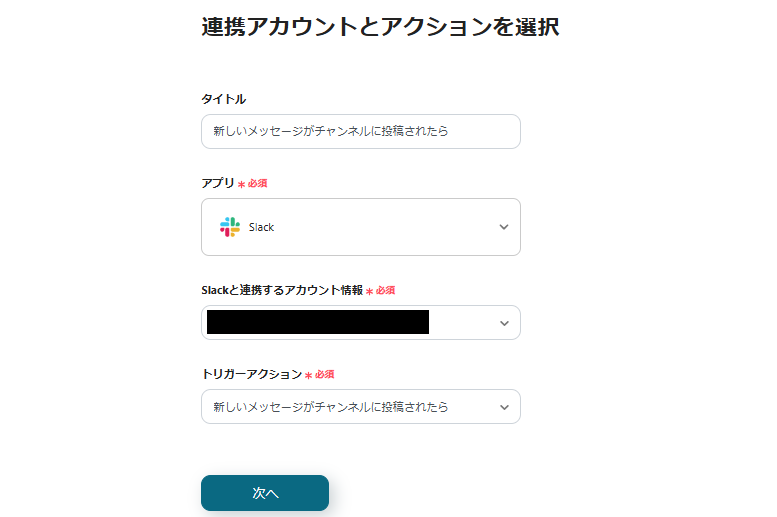Click the タイトル text input field
The width and height of the screenshot is (777, 517).
point(360,131)
